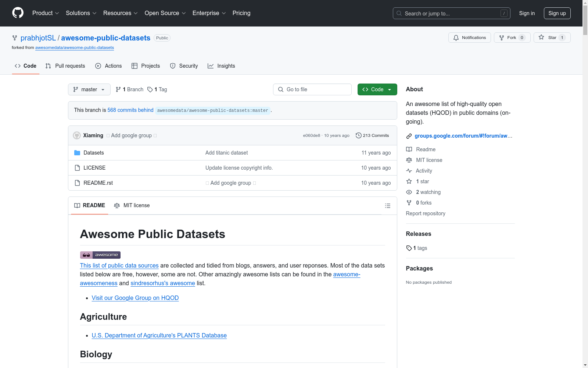Viewport: 588px width, 368px height.
Task: Click the awesome badge image
Action: coord(100,255)
